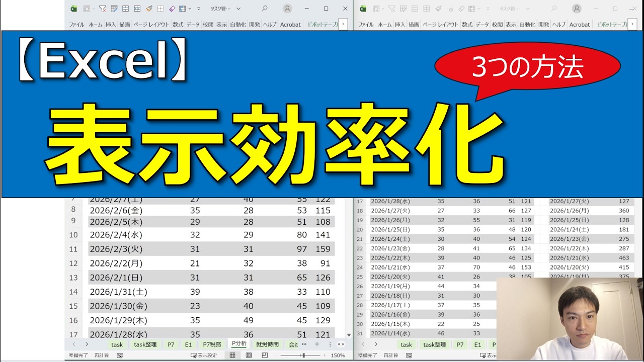Click the macro record icon in left status bar
Screen dimensions: 644x362
click(x=120, y=355)
